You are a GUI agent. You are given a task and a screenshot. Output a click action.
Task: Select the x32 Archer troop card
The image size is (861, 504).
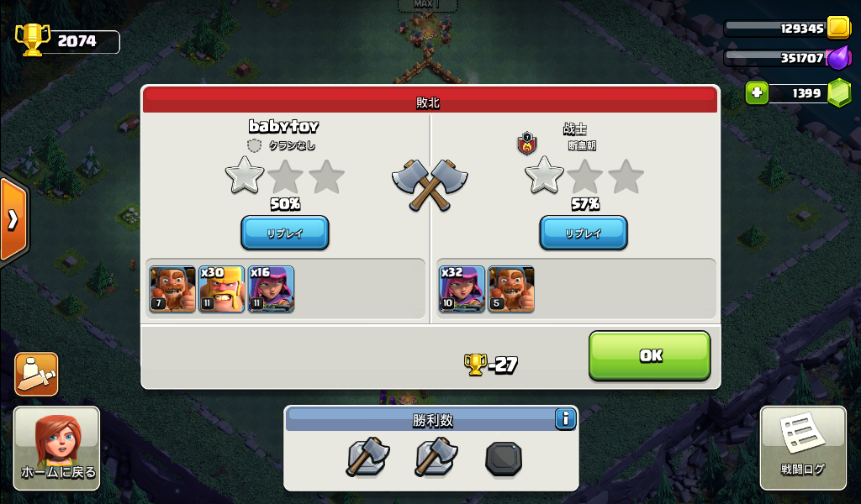(462, 289)
